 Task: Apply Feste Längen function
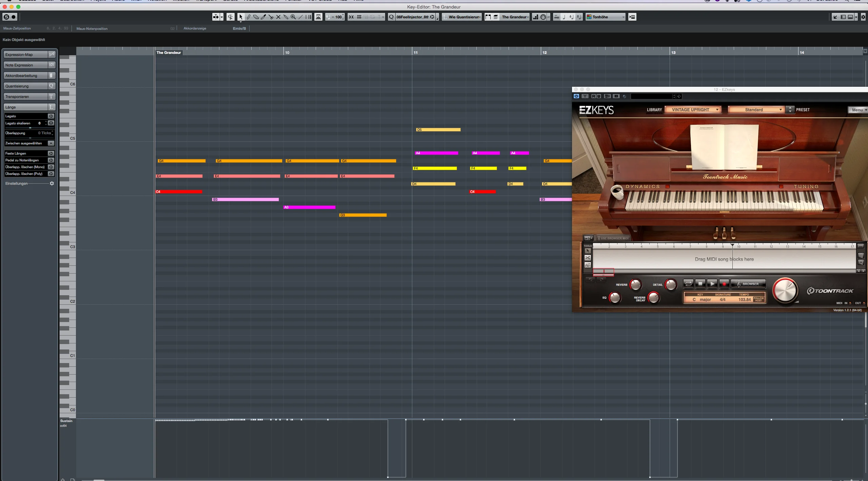pyautogui.click(x=51, y=154)
